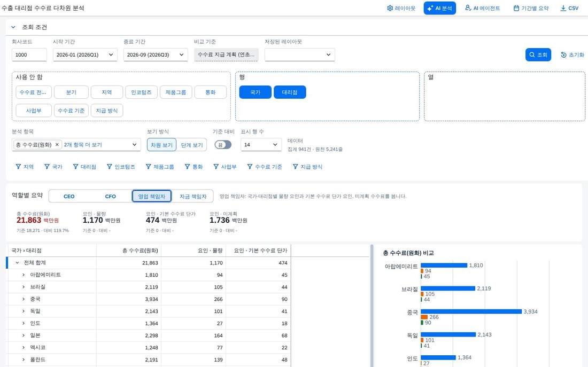The image size is (588, 367).
Task: Remove the 총 수수료(원화) chip with X
Action: coord(57,145)
